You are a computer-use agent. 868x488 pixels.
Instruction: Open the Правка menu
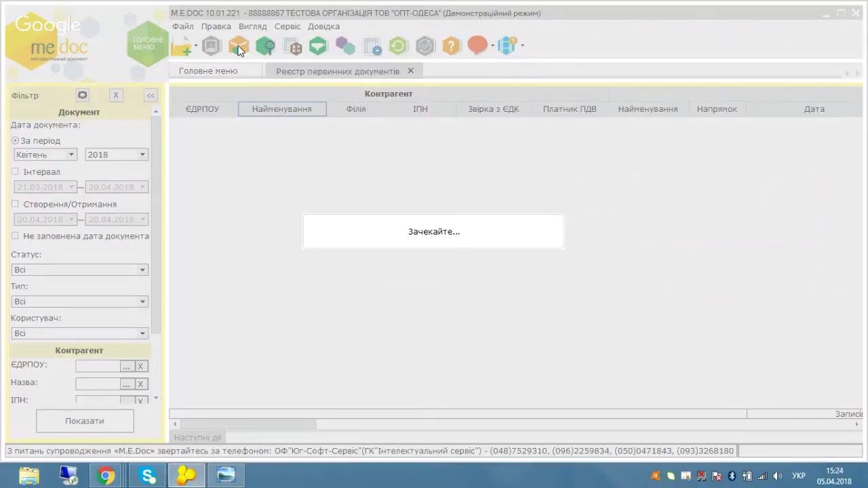[x=216, y=26]
